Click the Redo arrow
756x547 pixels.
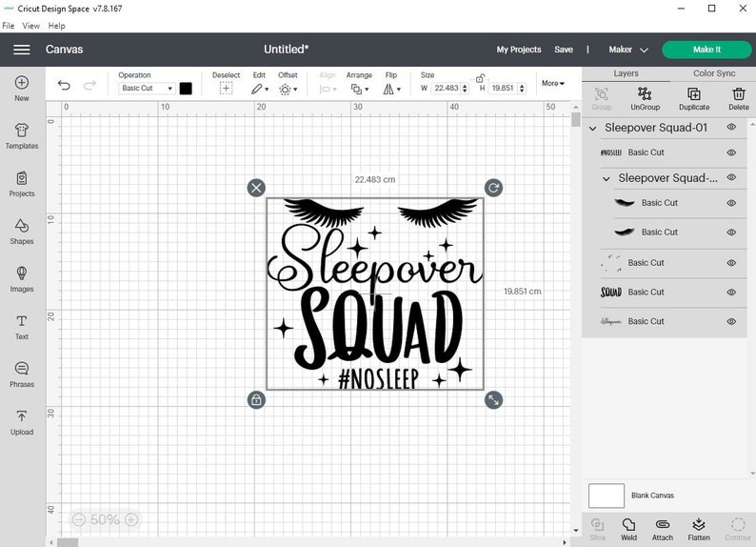90,86
